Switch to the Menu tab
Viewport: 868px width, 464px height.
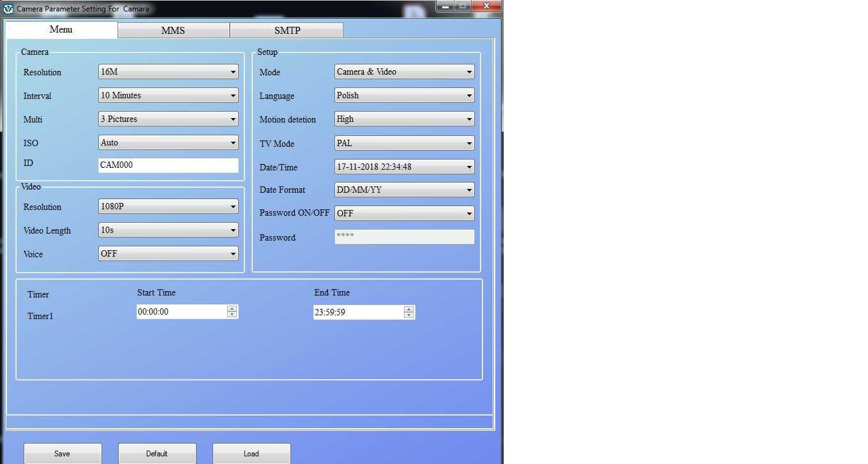pyautogui.click(x=61, y=30)
